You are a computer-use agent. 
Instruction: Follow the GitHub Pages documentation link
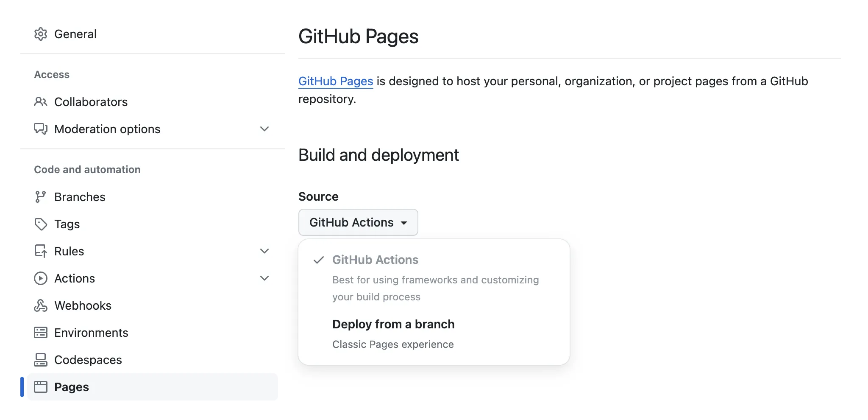point(336,81)
